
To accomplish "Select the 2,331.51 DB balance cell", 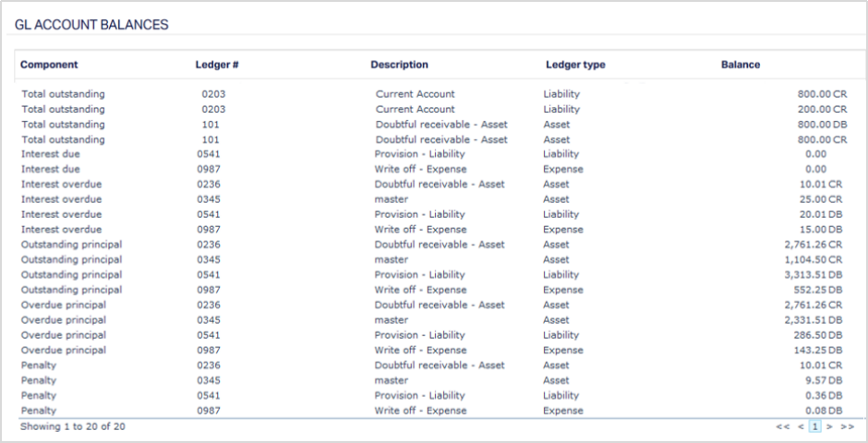I will pos(814,320).
